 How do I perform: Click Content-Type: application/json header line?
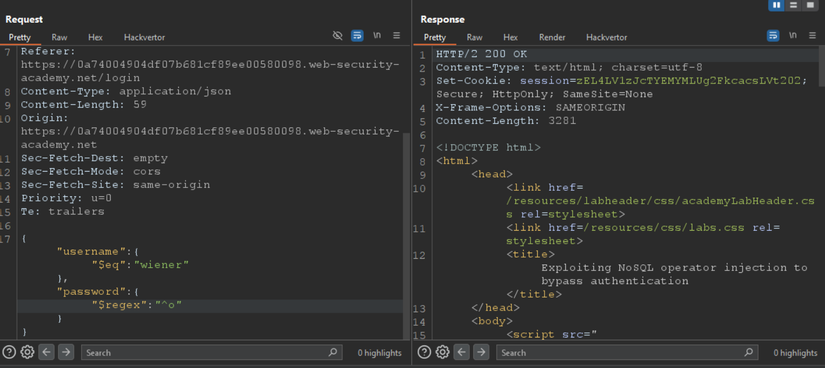(126, 92)
